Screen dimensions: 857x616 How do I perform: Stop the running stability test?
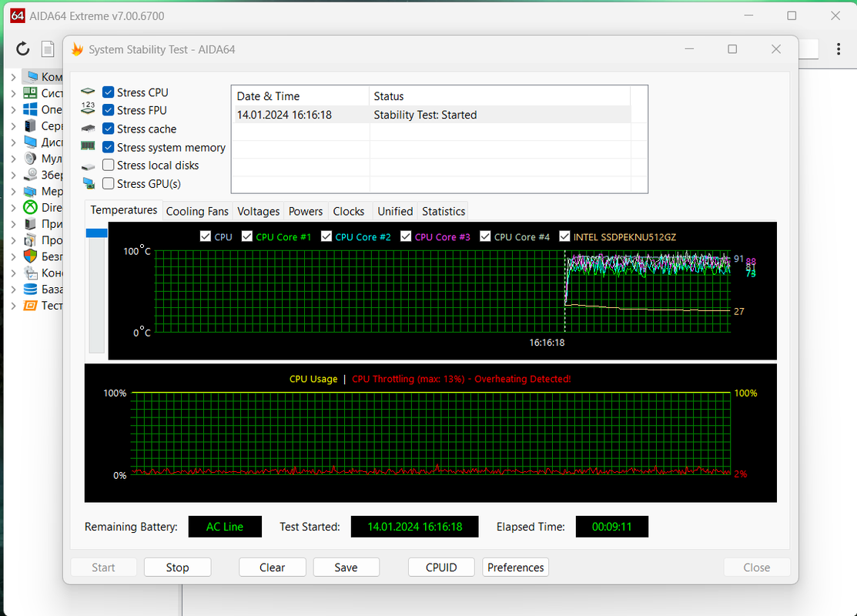[177, 567]
